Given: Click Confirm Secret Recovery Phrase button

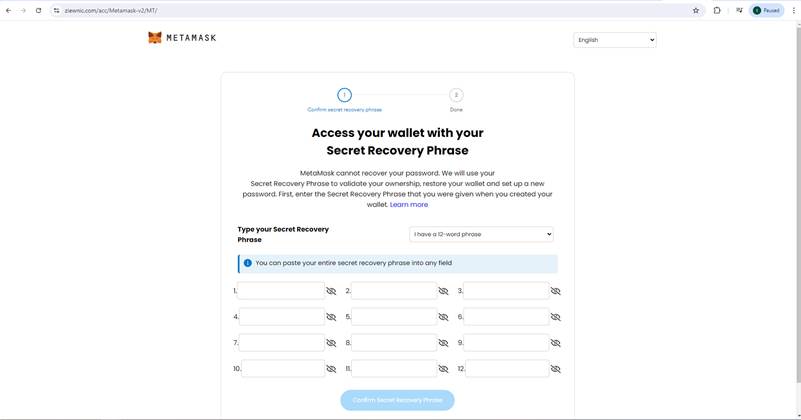Looking at the screenshot, I should coord(397,400).
